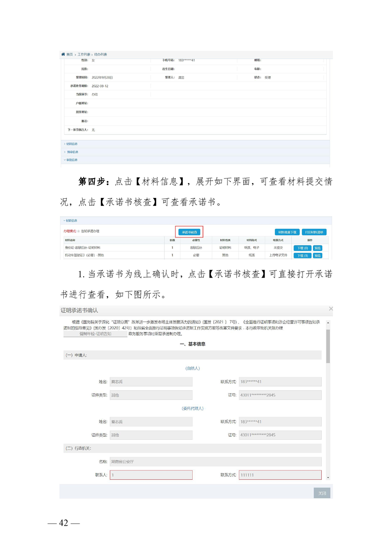
Task: Click the 材料批量下载 button
Action: click(x=287, y=231)
